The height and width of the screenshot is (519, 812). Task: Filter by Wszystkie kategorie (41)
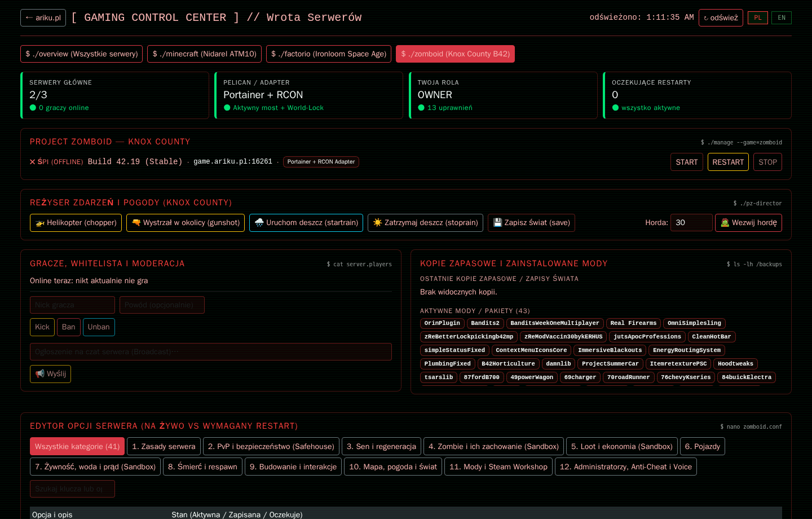tap(77, 446)
